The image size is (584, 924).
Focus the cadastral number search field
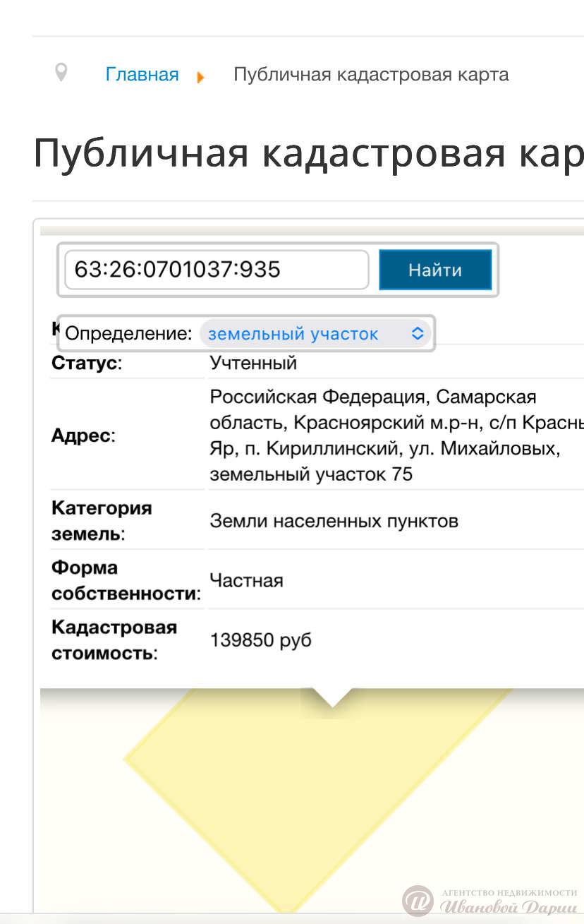pos(217,270)
